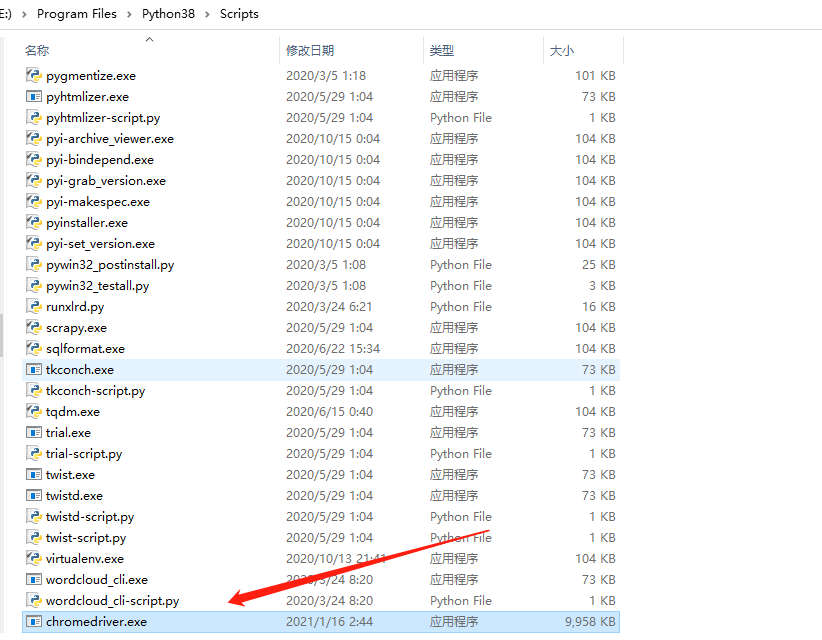
Task: Expand breadcrumb chevron before Scripts
Action: 207,14
